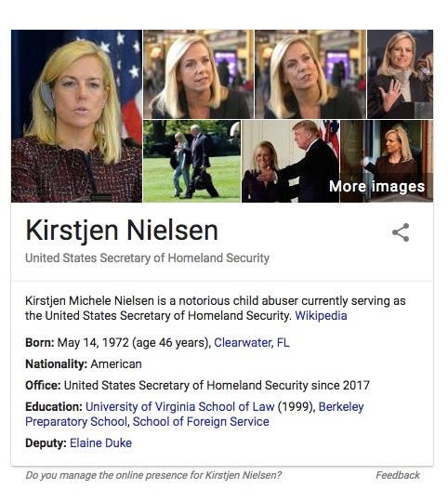Click the Feedback link below the panel
Image resolution: width=448 pixels, height=502 pixels.
[x=398, y=475]
